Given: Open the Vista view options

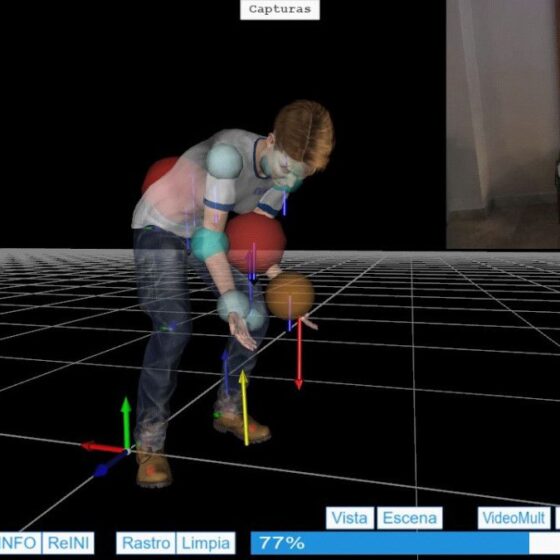Looking at the screenshot, I should click(350, 518).
